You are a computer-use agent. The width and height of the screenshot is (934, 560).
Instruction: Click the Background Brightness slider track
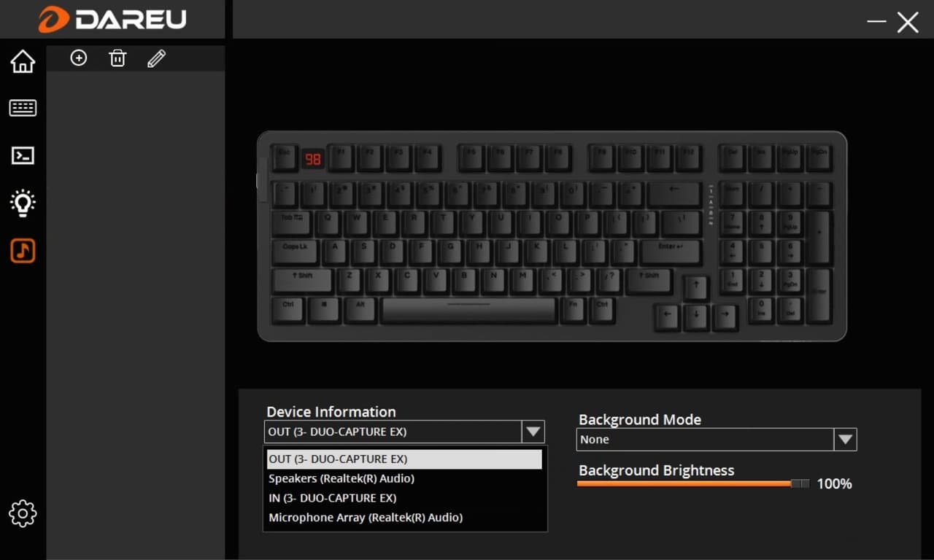(x=693, y=483)
